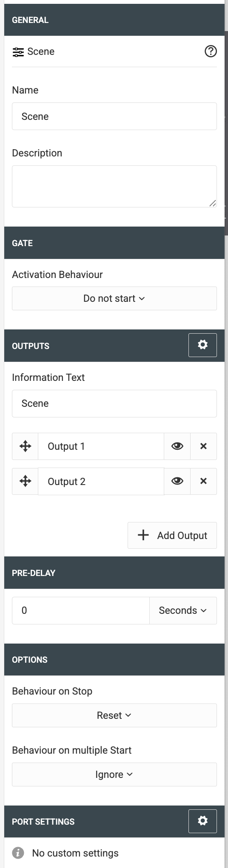Open the Behaviour on Stop dropdown
The image size is (228, 868).
coord(114,715)
